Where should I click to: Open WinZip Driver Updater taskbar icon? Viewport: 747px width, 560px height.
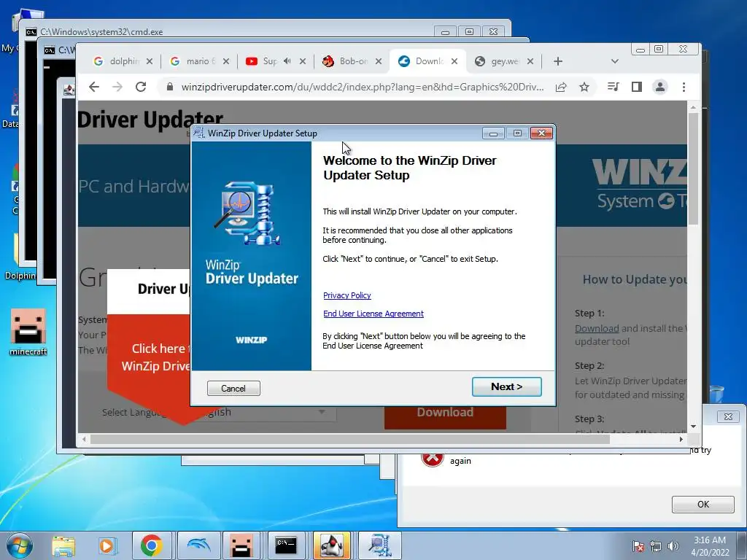tap(379, 545)
